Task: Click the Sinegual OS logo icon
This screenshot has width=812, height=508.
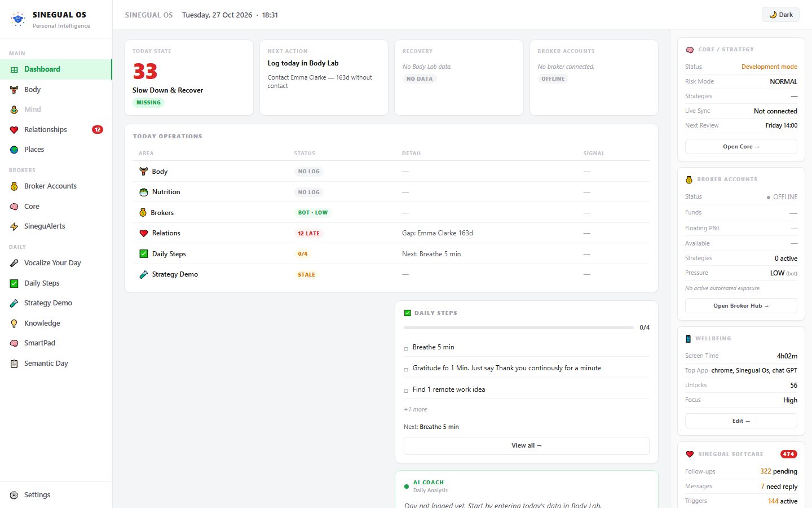Action: (x=18, y=19)
